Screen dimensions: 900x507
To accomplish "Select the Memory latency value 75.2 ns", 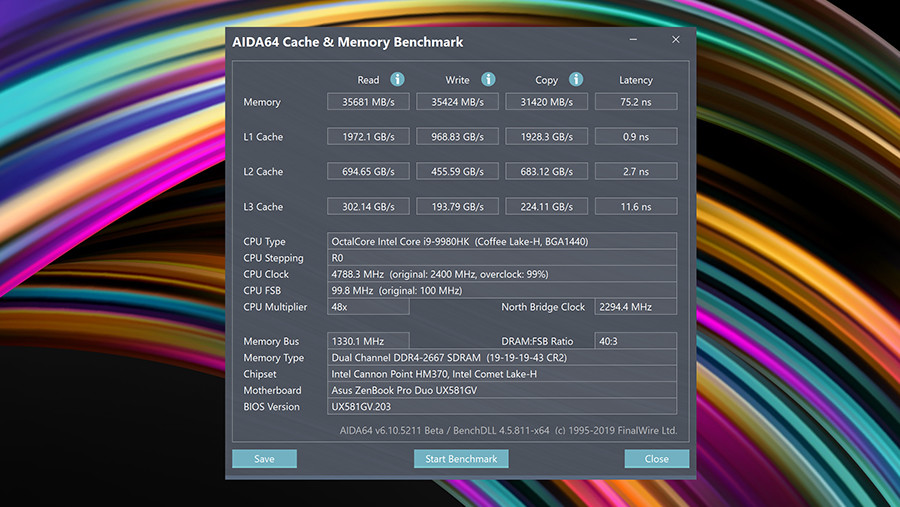I will [636, 102].
